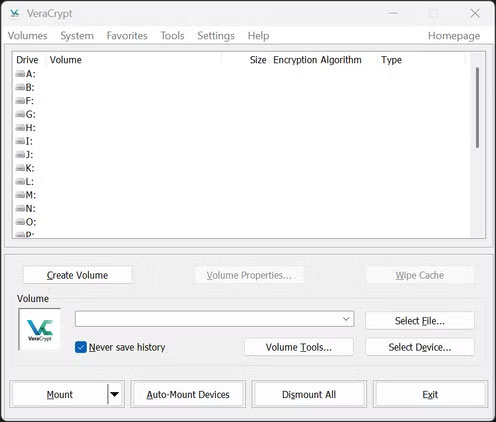Select drive letter M: text
The width and height of the screenshot is (496, 422).
click(x=31, y=195)
